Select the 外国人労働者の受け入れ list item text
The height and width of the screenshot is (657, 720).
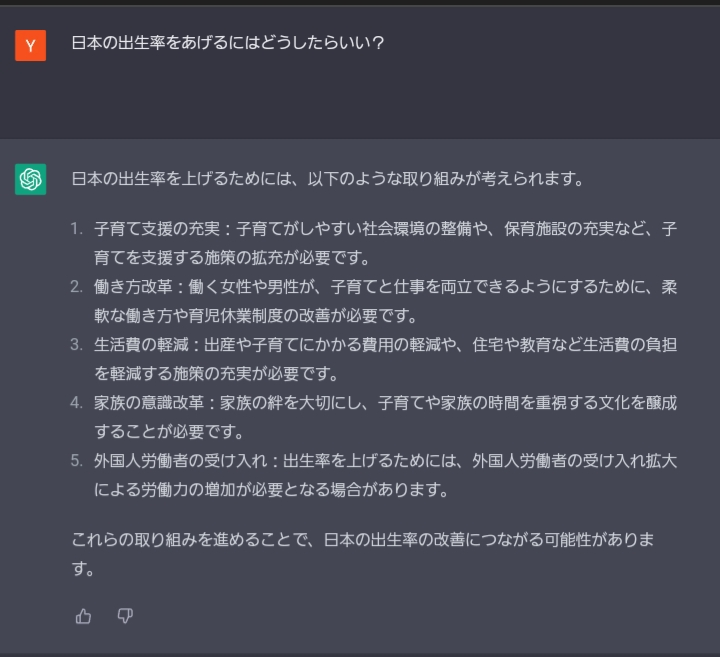(385, 461)
